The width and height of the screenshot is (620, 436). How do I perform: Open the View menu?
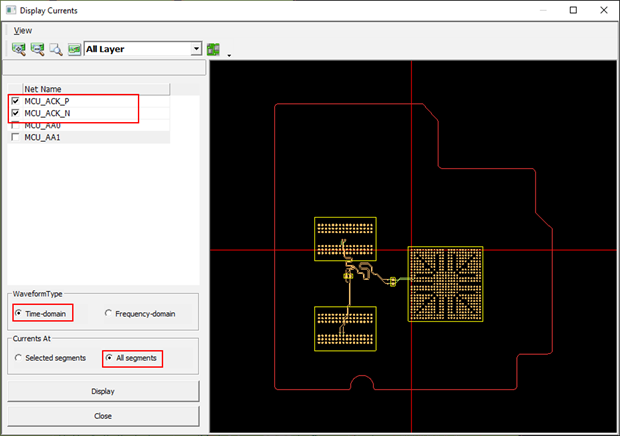(x=23, y=30)
